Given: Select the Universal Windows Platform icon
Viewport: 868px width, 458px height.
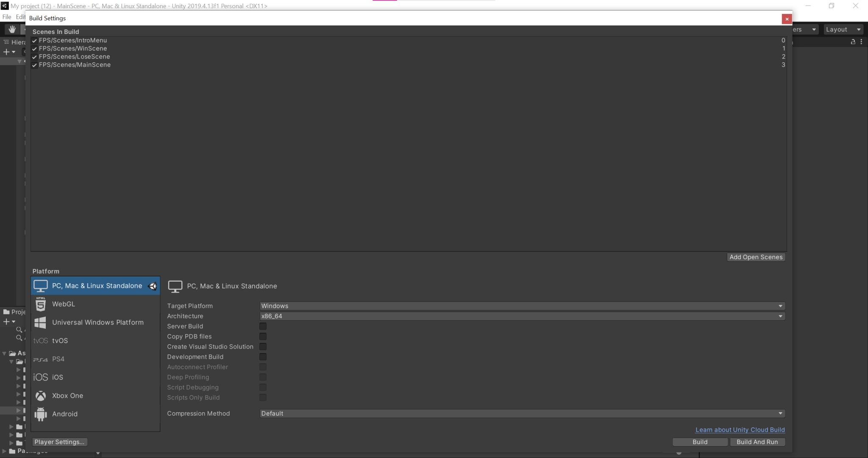Looking at the screenshot, I should 41,322.
